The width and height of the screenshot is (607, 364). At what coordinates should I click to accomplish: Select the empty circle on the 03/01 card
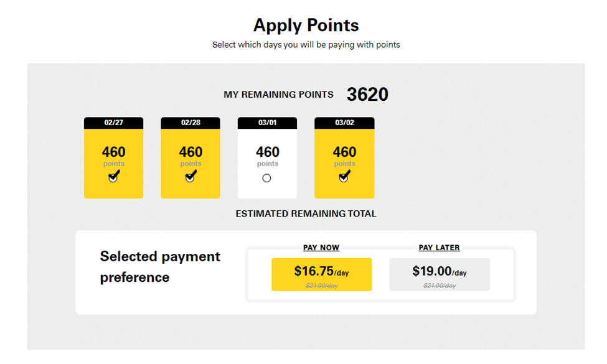coord(266,178)
